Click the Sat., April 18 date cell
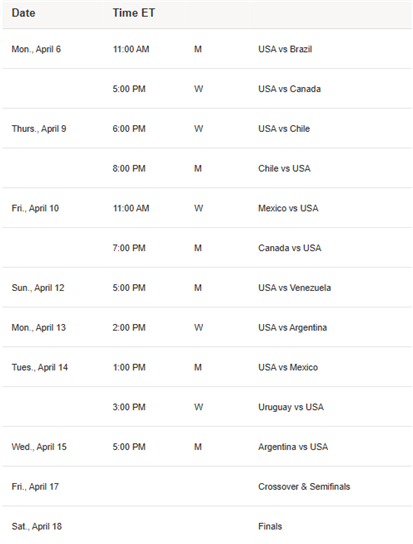 (36, 527)
